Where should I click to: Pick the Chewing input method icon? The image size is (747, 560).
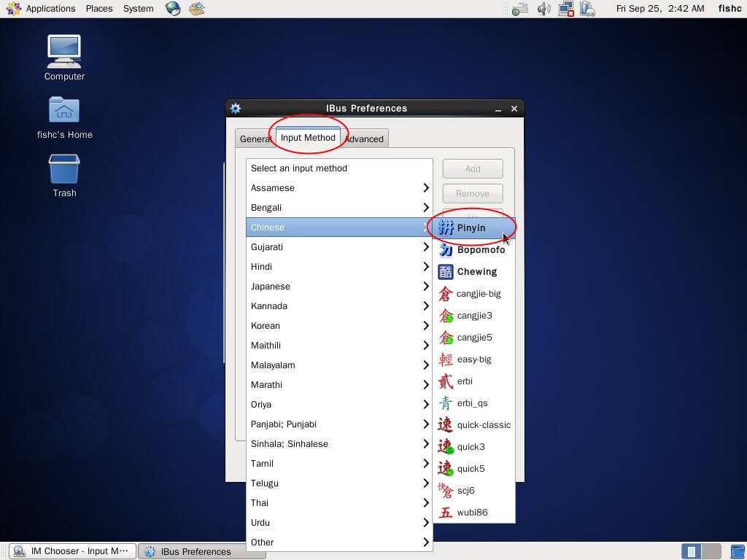(x=446, y=272)
